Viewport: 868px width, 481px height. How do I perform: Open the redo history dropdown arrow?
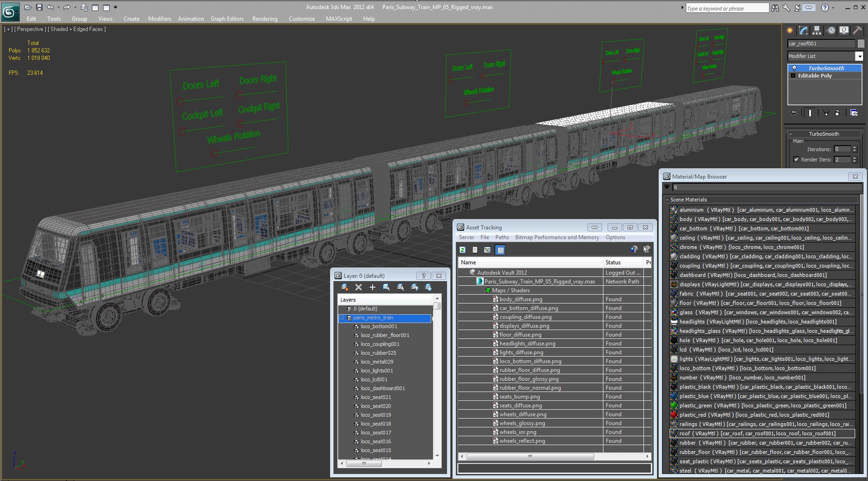75,7
